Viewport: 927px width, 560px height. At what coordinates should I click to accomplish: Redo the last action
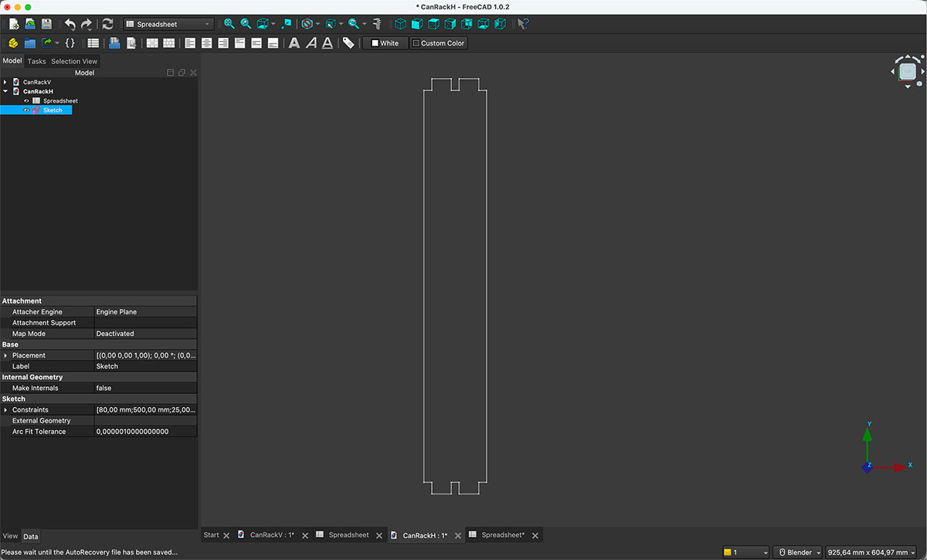[x=87, y=24]
